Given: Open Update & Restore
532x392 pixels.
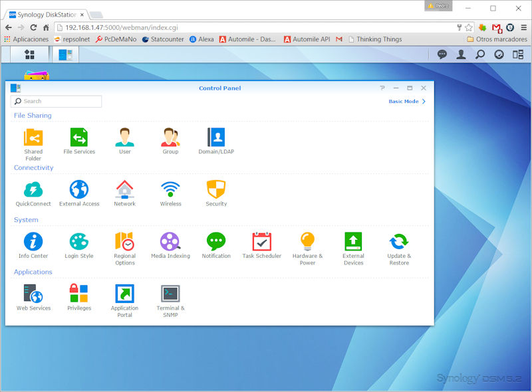Looking at the screenshot, I should (x=399, y=249).
